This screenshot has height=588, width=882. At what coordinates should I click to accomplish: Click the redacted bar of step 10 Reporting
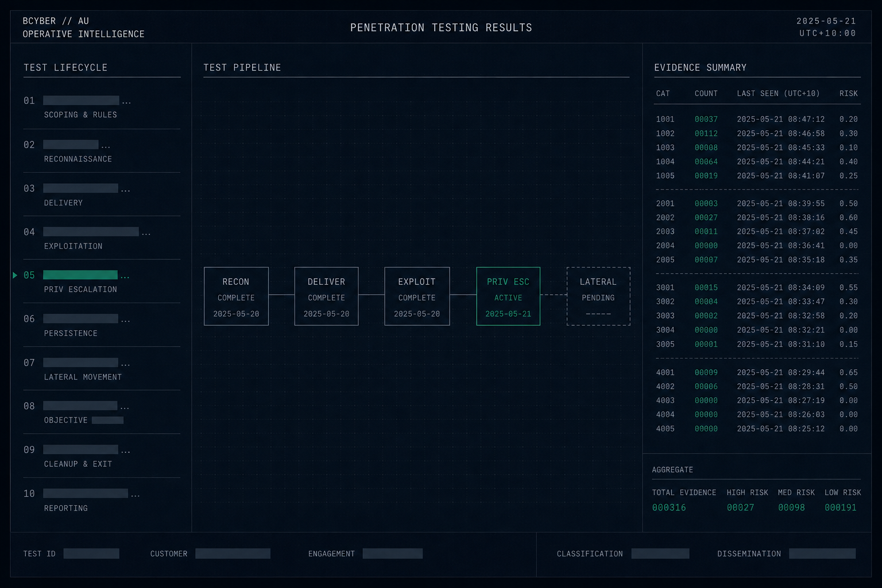coord(86,493)
